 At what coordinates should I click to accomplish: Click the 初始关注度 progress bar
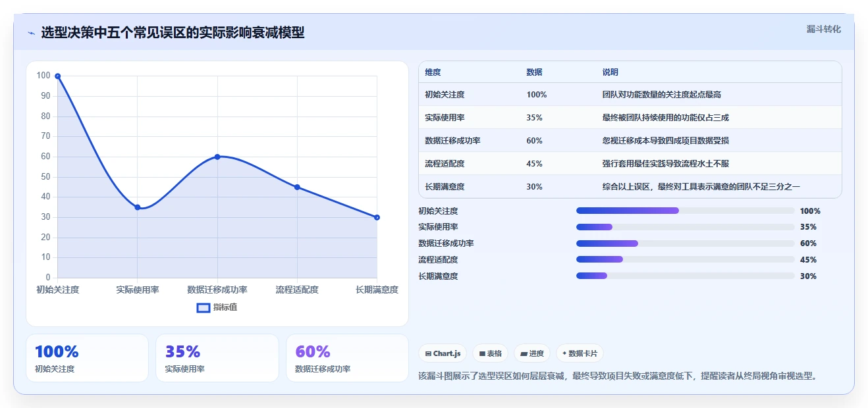point(685,211)
